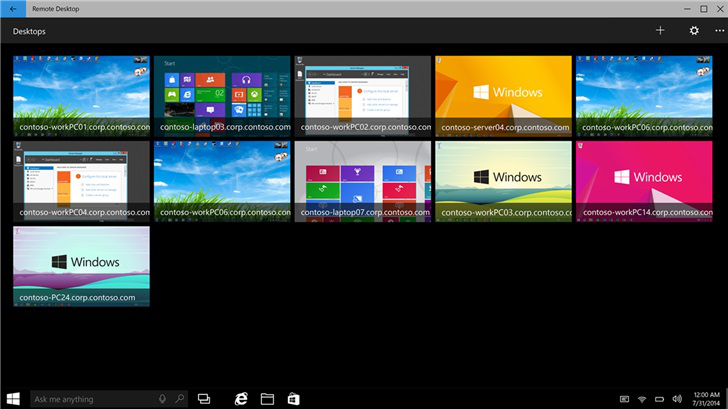Click the microphone icon in search box
The height and width of the screenshot is (409, 728).
tap(163, 399)
